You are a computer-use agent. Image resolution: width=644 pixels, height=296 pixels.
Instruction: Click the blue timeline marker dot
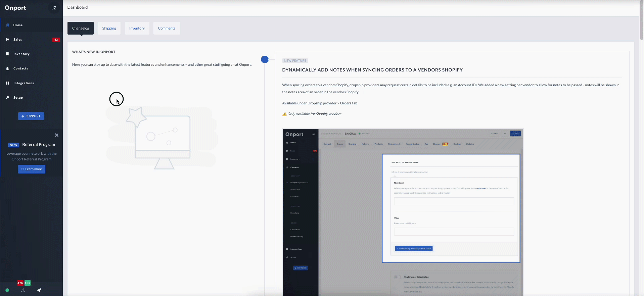tap(265, 59)
